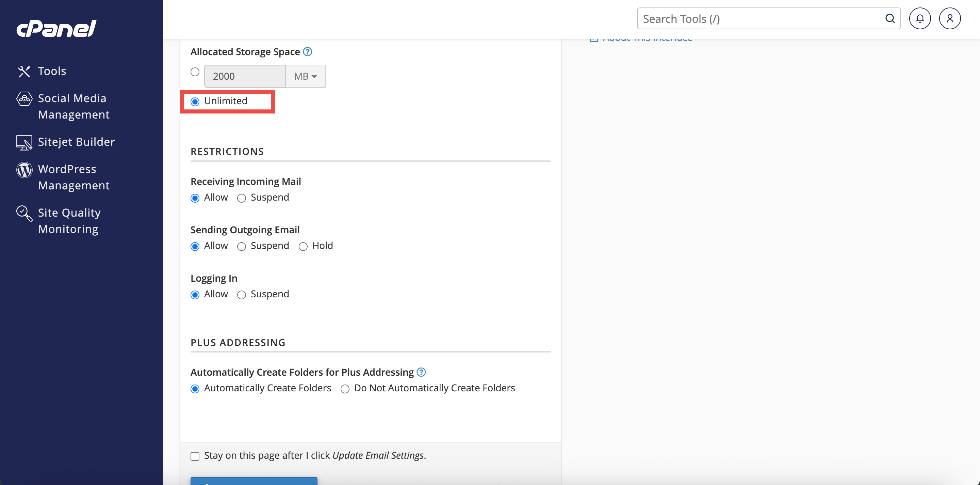Select Suspend under Logging In

click(242, 295)
